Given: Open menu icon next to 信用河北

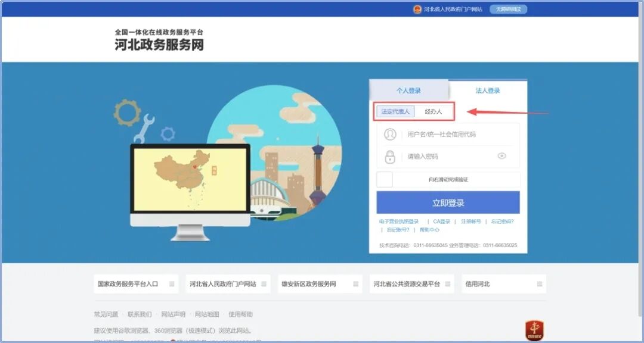Looking at the screenshot, I should pos(540,284).
